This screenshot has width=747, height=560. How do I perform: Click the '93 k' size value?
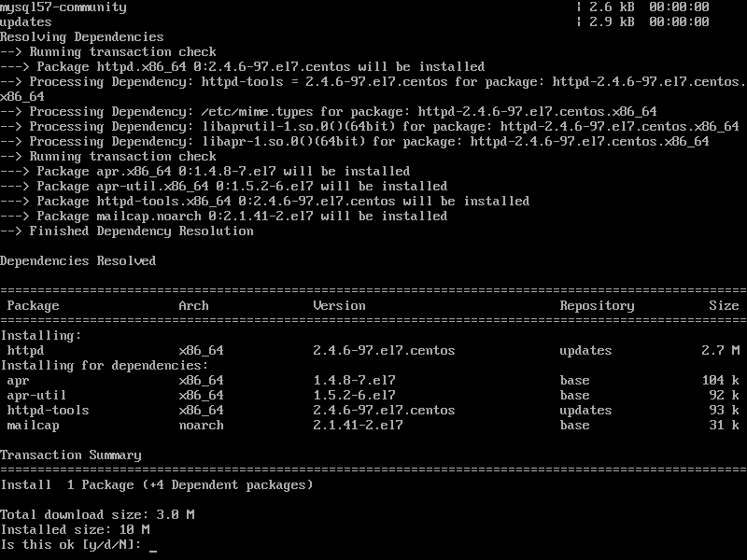725,411
